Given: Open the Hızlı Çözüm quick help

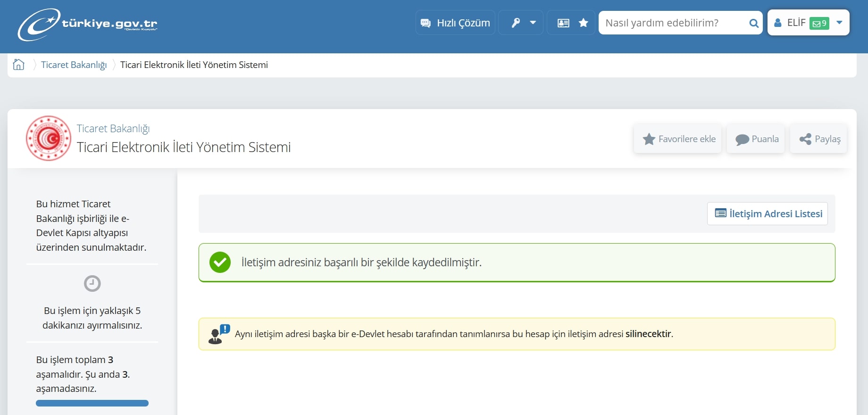Looking at the screenshot, I should (x=455, y=23).
